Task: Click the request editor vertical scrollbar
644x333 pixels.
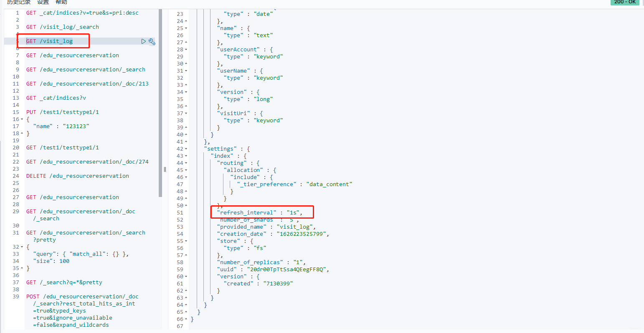Action: click(x=160, y=103)
